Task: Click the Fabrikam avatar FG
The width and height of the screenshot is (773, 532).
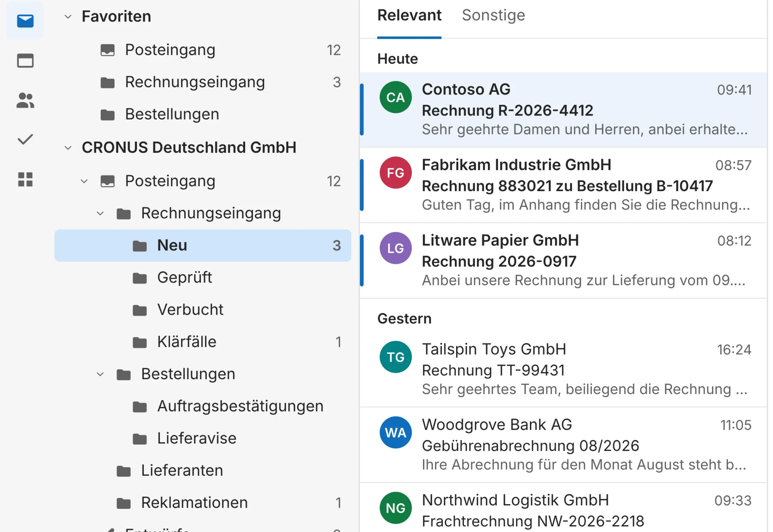Action: tap(396, 173)
